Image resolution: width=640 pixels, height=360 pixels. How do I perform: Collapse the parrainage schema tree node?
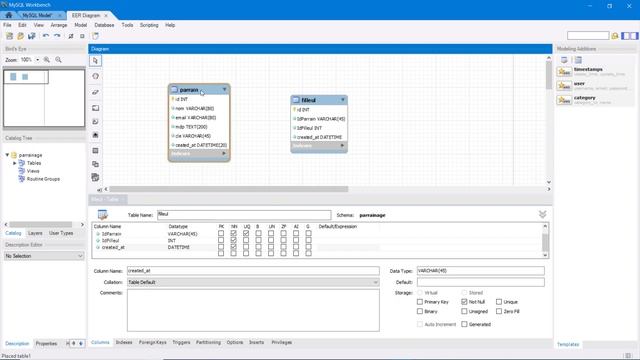pyautogui.click(x=7, y=155)
